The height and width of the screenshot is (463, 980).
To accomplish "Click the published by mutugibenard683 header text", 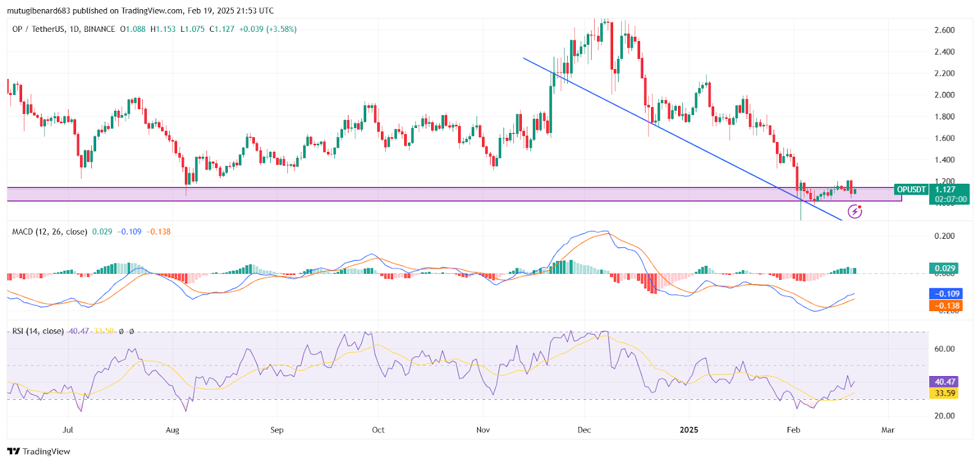I will (x=140, y=10).
